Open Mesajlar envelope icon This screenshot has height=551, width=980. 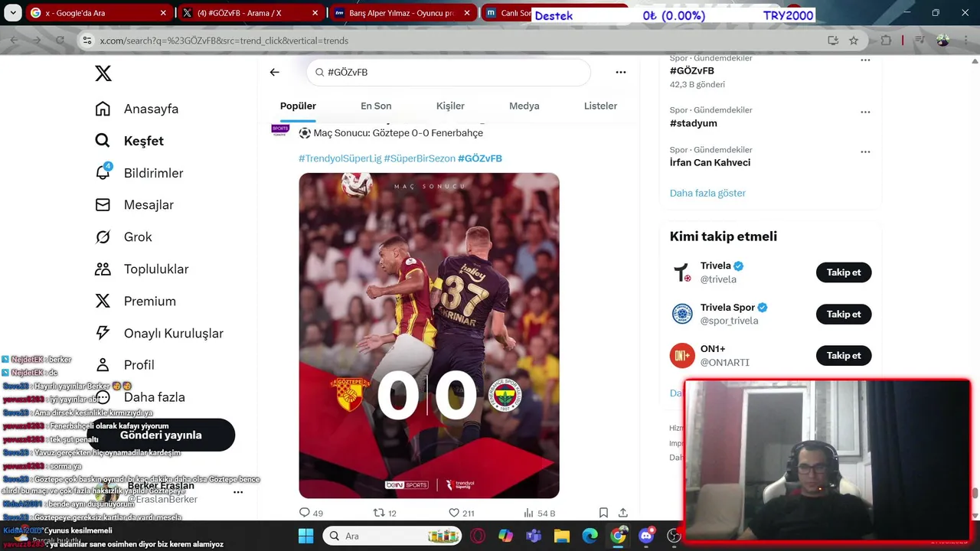103,205
